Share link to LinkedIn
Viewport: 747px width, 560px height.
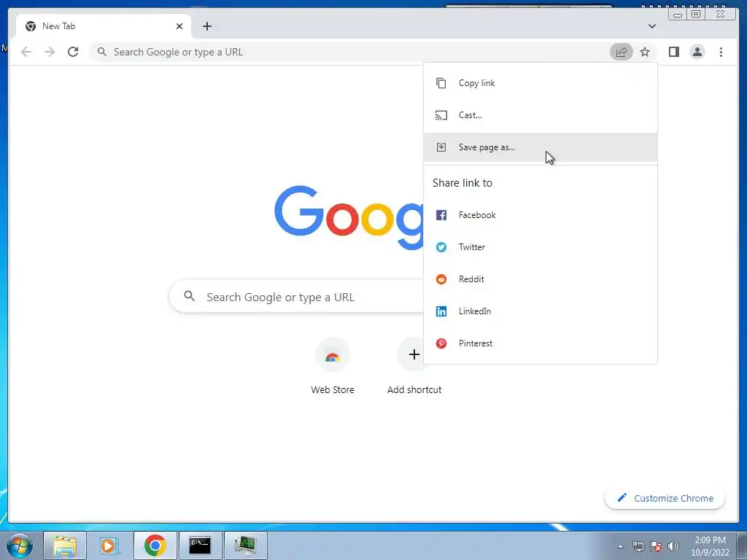point(541,311)
